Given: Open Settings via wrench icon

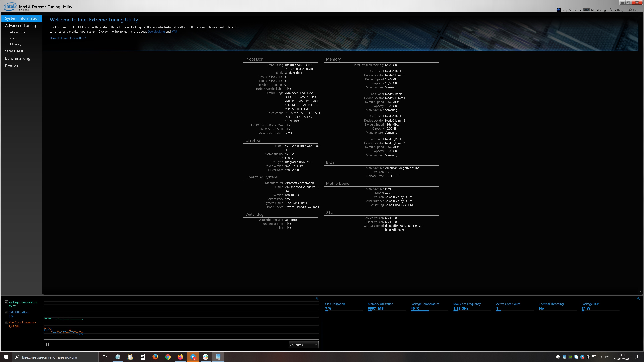Looking at the screenshot, I should pyautogui.click(x=611, y=10).
